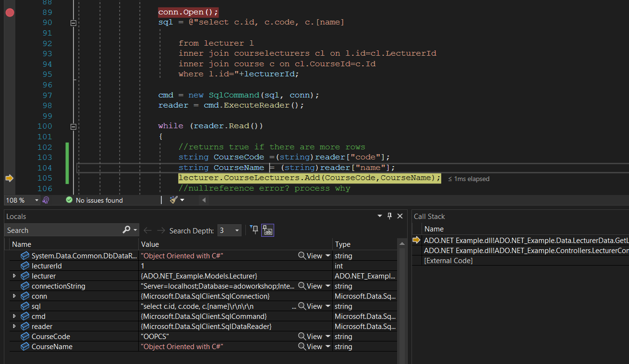Toggle type name display button in Locals toolbar

pos(267,230)
